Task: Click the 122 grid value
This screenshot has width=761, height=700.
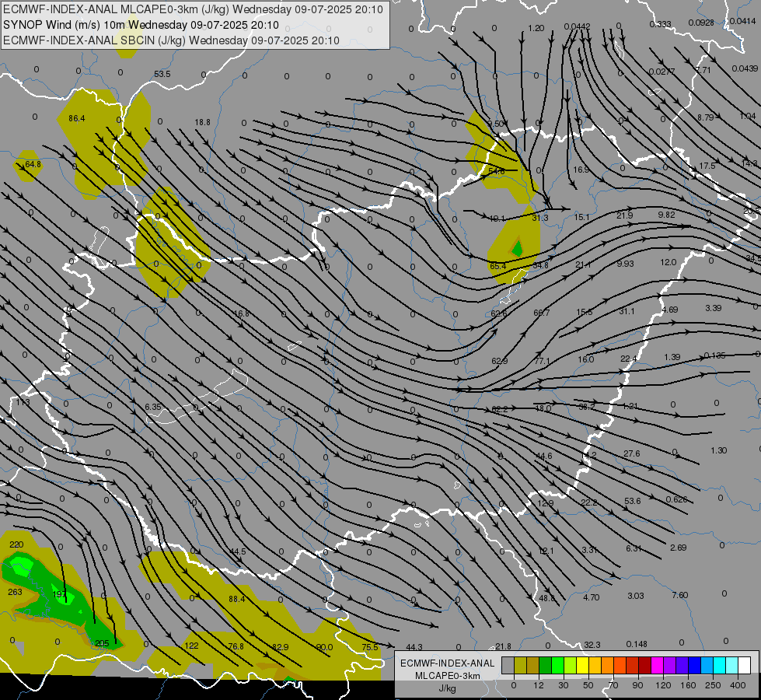Action: pos(192,646)
